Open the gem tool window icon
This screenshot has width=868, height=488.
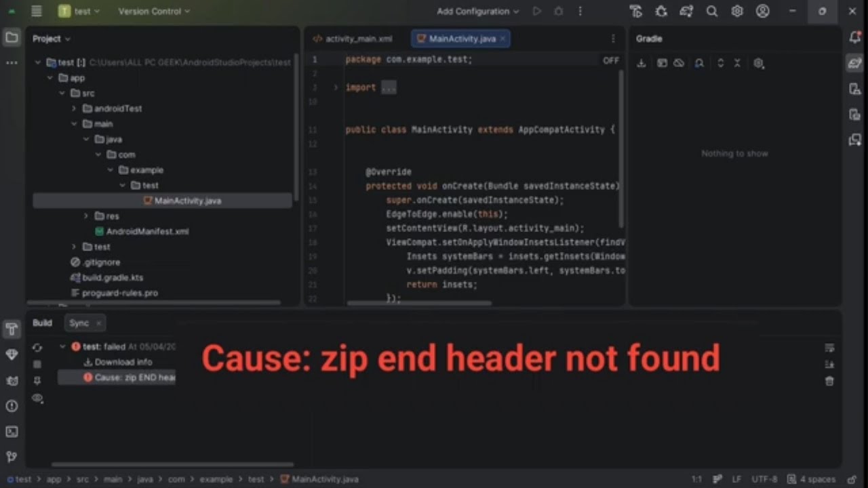point(12,355)
